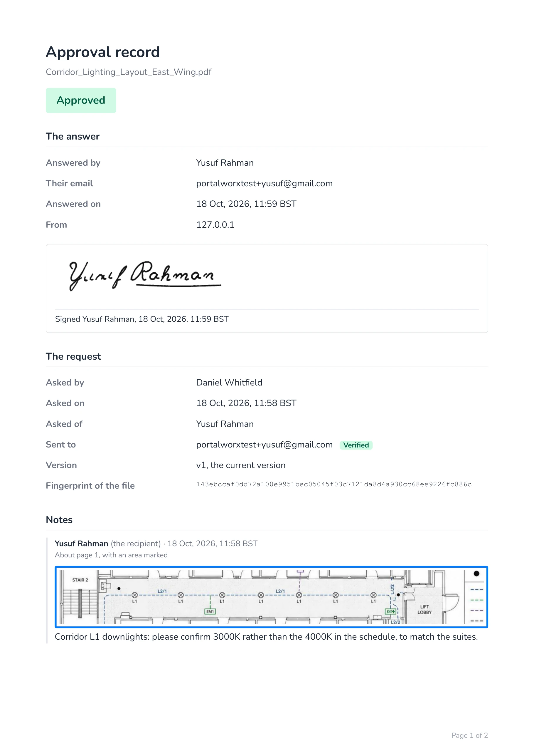Image resolution: width=534 pixels, height=756 pixels.
Task: Click the Yusuf Rahman handwritten signature image
Action: (x=145, y=276)
